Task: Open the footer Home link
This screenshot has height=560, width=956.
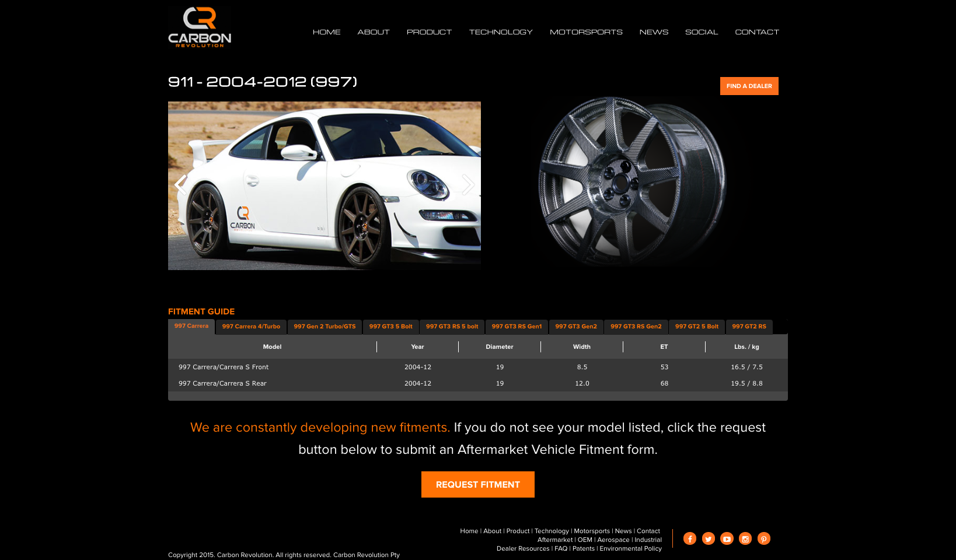Action: pyautogui.click(x=469, y=531)
